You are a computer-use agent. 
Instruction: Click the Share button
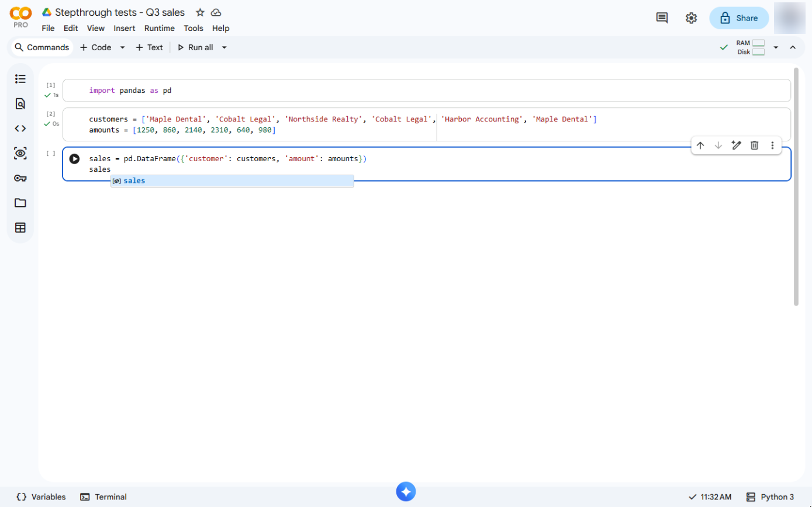739,18
